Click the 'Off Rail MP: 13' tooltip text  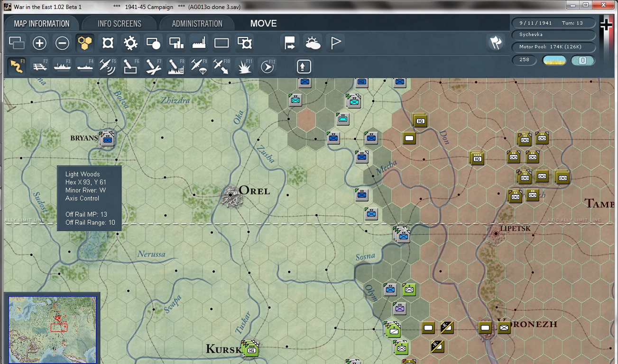86,214
